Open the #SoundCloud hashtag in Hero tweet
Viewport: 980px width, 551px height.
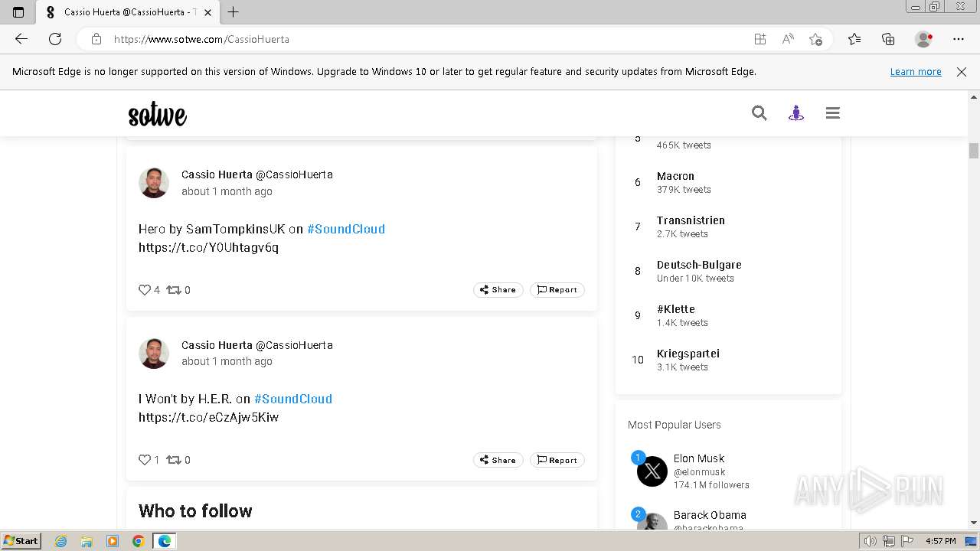pyautogui.click(x=346, y=229)
